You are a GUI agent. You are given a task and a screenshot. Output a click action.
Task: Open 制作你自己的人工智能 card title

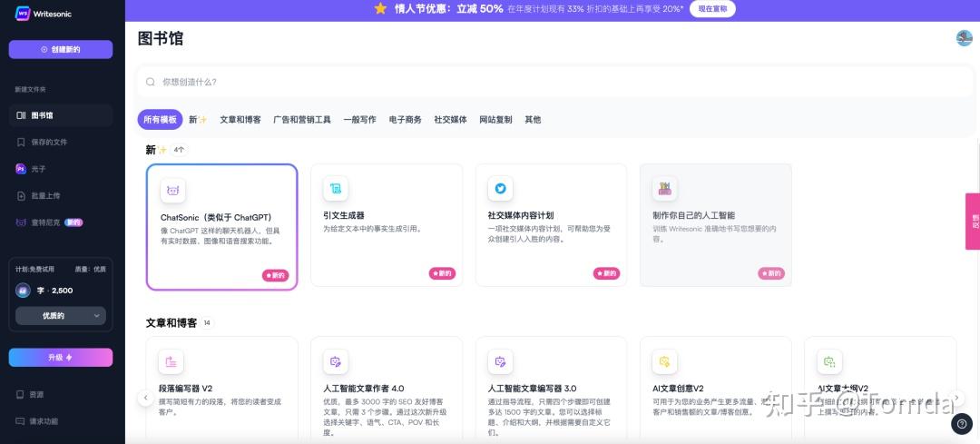coord(694,215)
